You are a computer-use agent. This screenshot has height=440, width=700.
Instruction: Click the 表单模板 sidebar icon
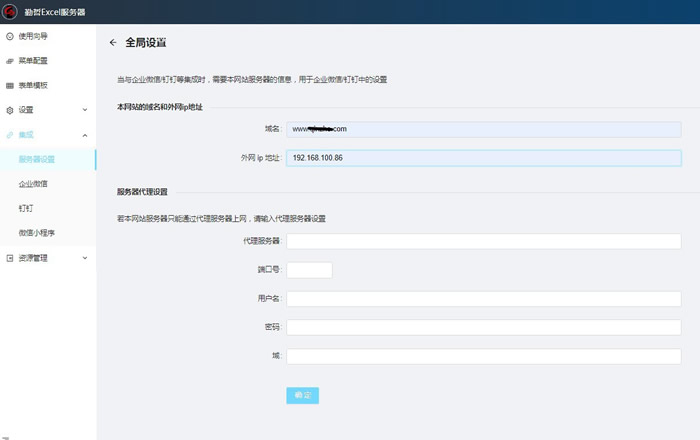[10, 86]
